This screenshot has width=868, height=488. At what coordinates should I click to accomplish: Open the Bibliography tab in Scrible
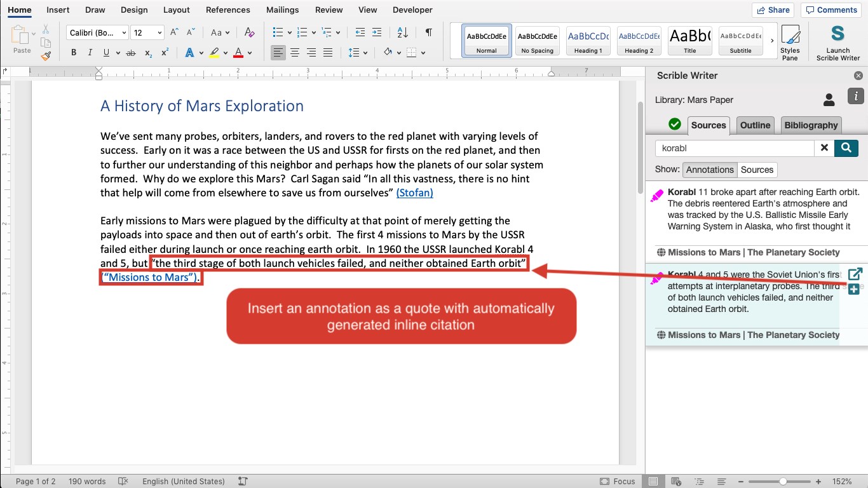pos(810,125)
